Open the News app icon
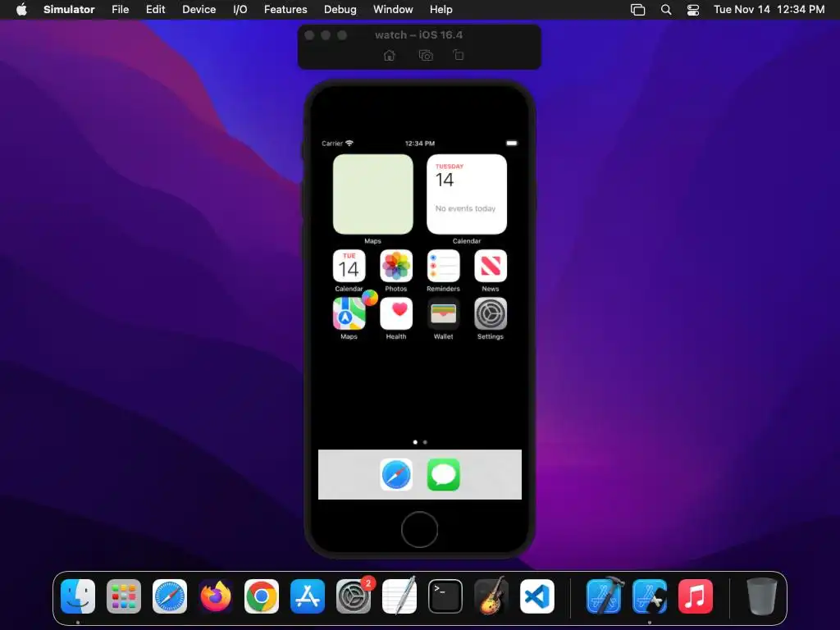 point(491,266)
